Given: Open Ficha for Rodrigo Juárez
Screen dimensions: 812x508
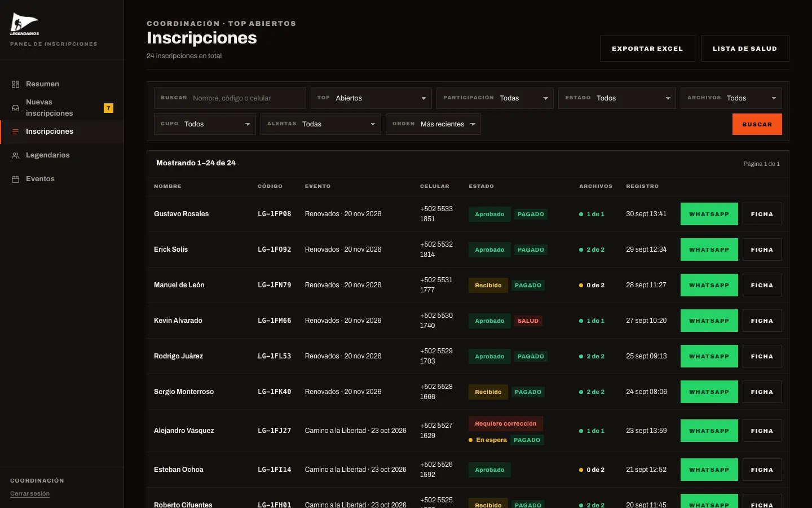Looking at the screenshot, I should (x=762, y=356).
